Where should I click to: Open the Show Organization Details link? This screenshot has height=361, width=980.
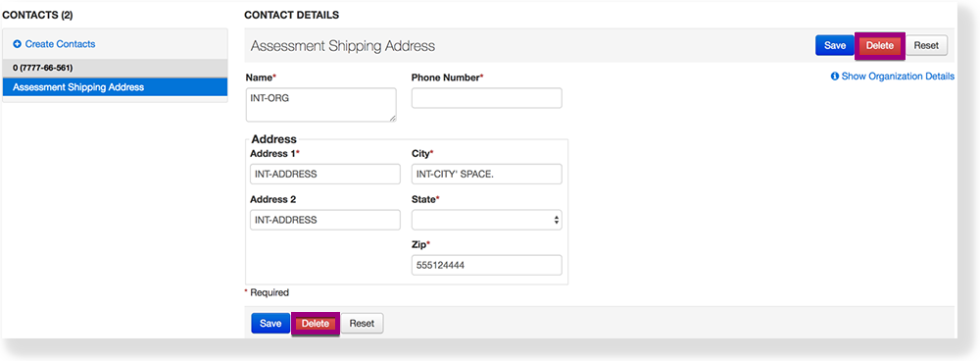pos(898,77)
